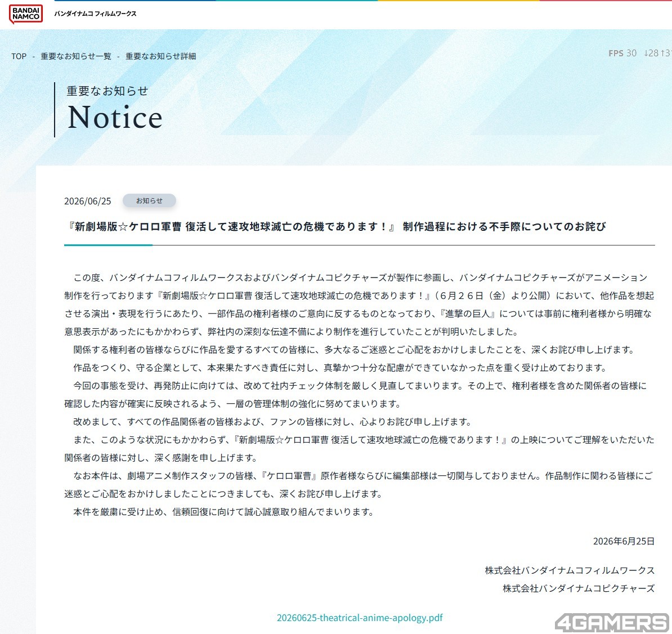Click paragraph starting 関係する権利者の皆様
The height and width of the screenshot is (634, 672).
pos(353,350)
